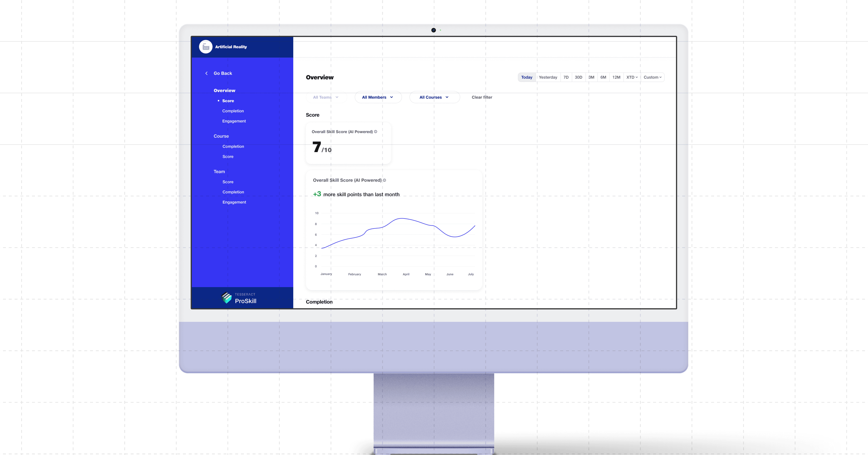
Task: Click the skill score line chart peak
Action: [402, 219]
